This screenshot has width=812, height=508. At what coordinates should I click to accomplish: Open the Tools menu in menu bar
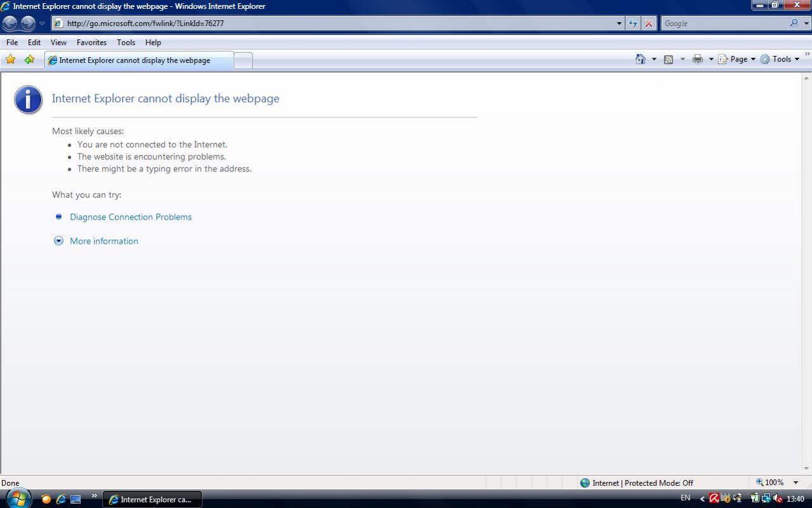[126, 43]
